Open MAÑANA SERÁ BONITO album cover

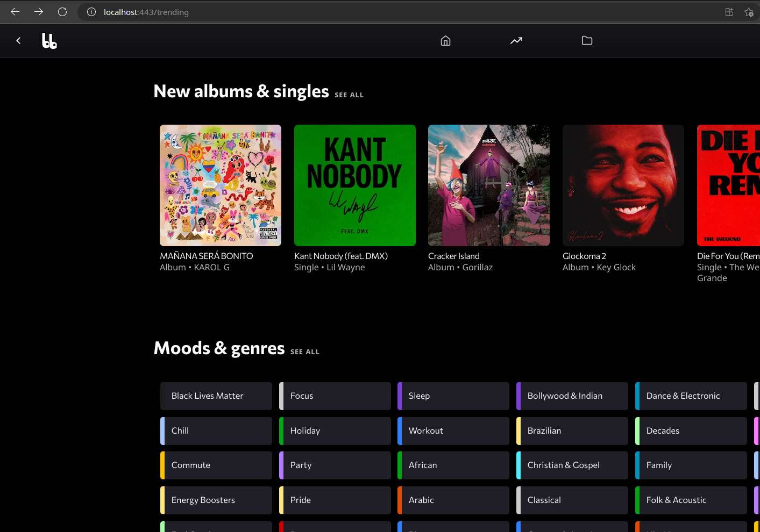tap(221, 185)
